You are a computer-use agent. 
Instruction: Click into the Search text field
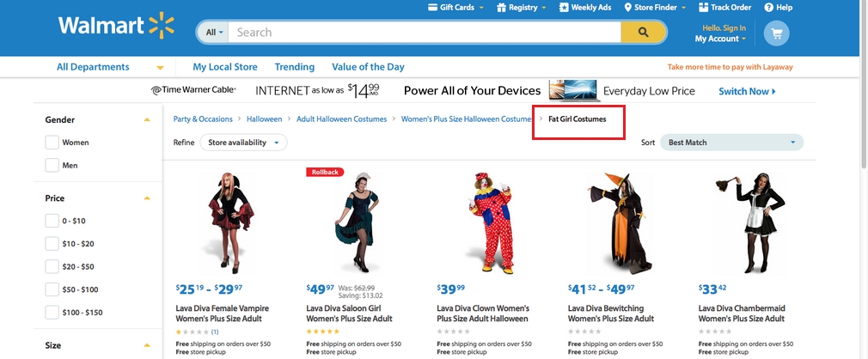coord(425,32)
